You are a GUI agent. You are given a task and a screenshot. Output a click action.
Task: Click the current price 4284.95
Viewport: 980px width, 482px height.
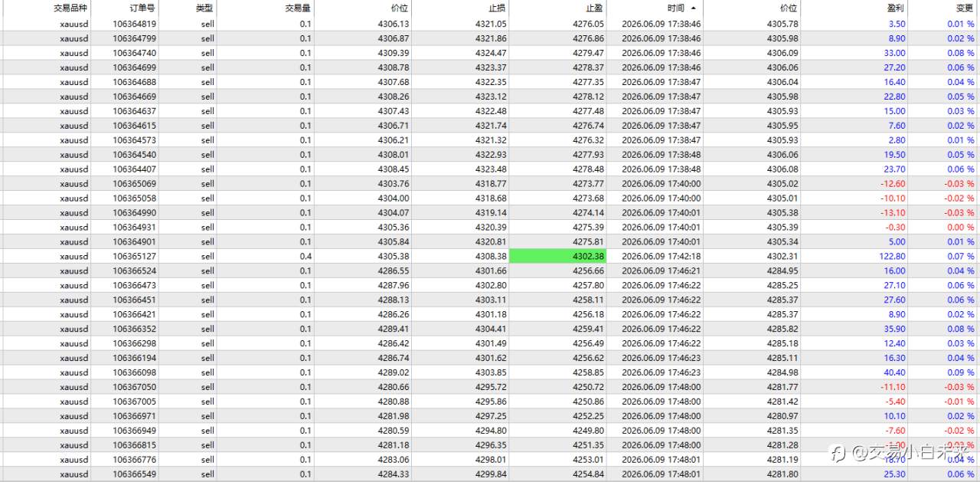(782, 271)
